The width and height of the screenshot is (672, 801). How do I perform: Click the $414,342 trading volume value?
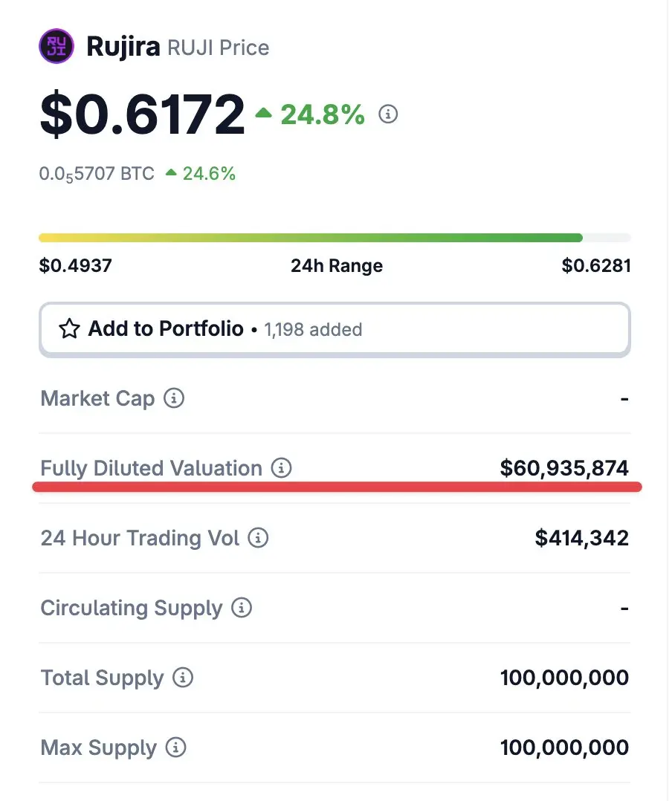[581, 538]
